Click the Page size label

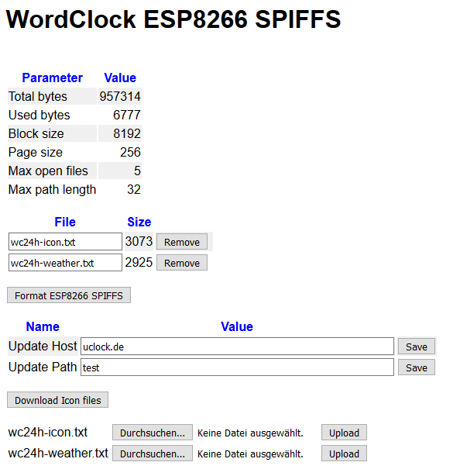(x=36, y=152)
